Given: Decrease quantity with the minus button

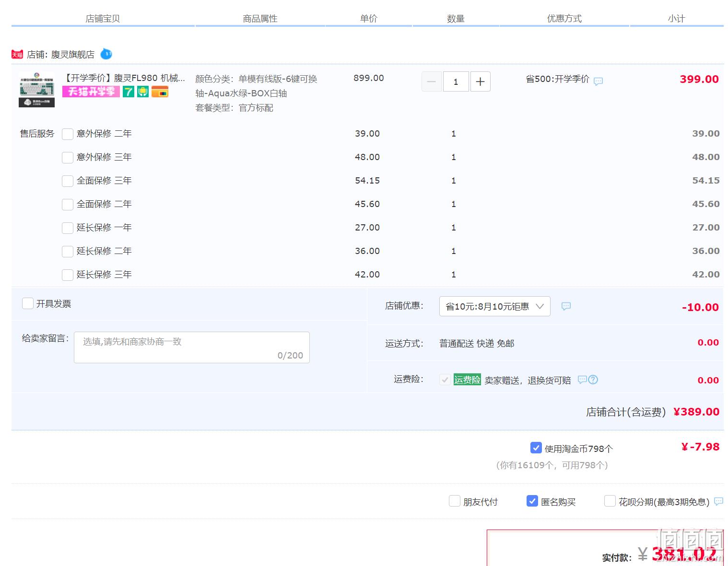Looking at the screenshot, I should tap(431, 81).
